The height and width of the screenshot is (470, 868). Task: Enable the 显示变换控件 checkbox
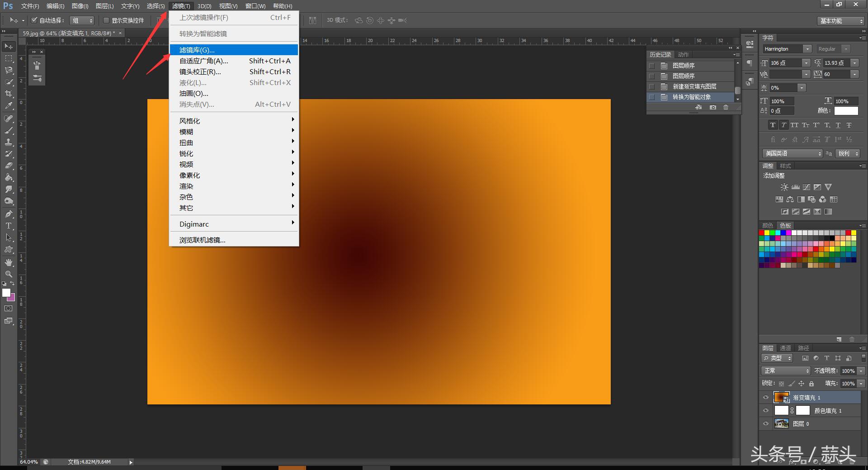pyautogui.click(x=106, y=20)
